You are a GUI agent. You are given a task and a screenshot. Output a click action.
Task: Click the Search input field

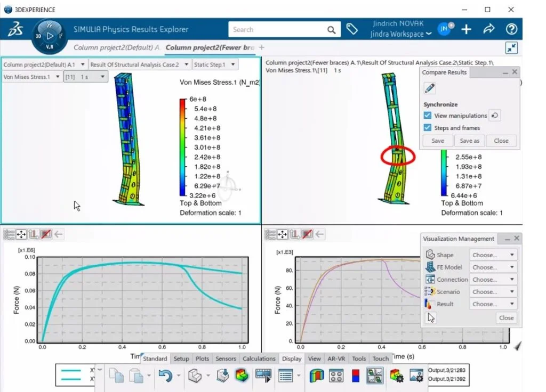[277, 30]
